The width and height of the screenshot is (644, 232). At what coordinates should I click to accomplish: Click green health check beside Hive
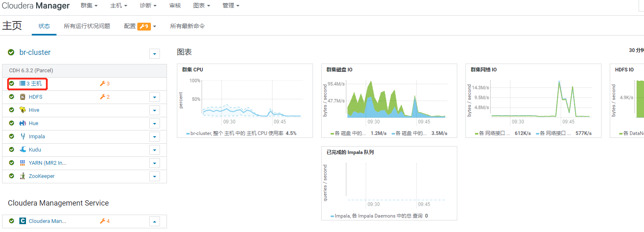(x=12, y=110)
